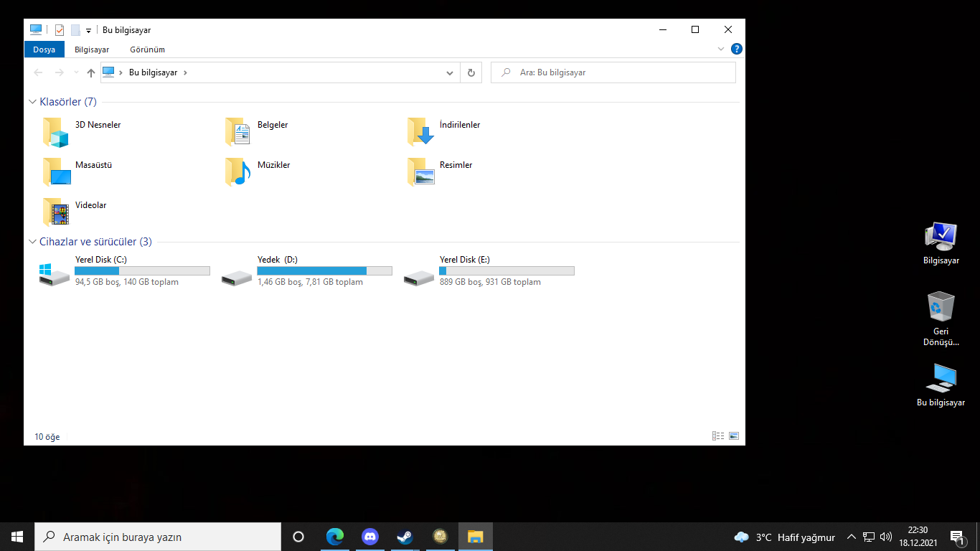Open the Windows Start menu
The width and height of the screenshot is (980, 551).
[x=17, y=537]
